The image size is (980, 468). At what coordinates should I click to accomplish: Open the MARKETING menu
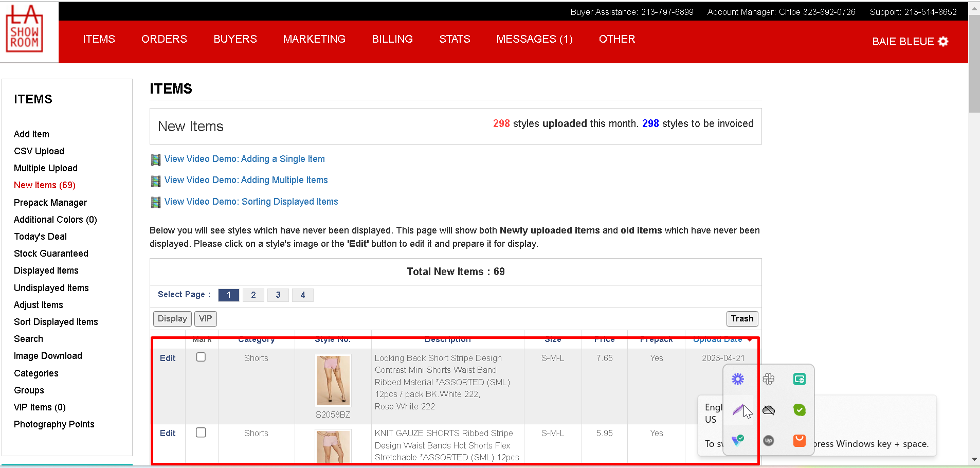[314, 39]
